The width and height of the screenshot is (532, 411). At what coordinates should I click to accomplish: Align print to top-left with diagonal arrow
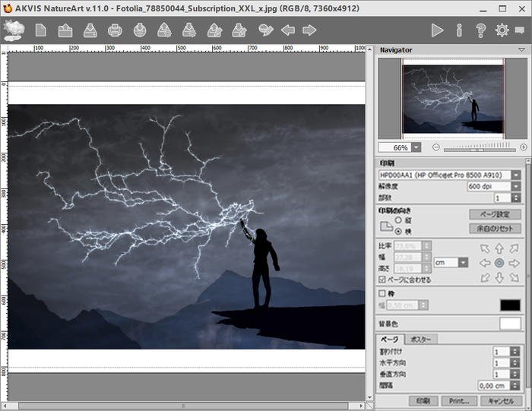[x=485, y=248]
